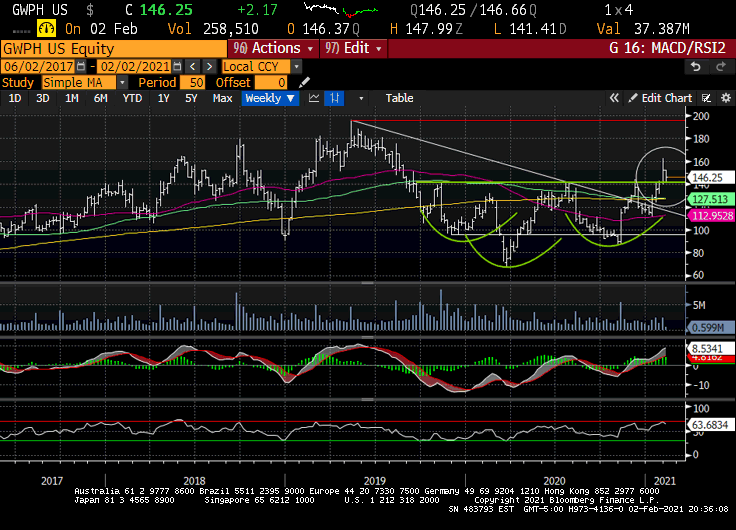The image size is (736, 530).
Task: Click the +2.17 price change value
Action: [x=257, y=10]
